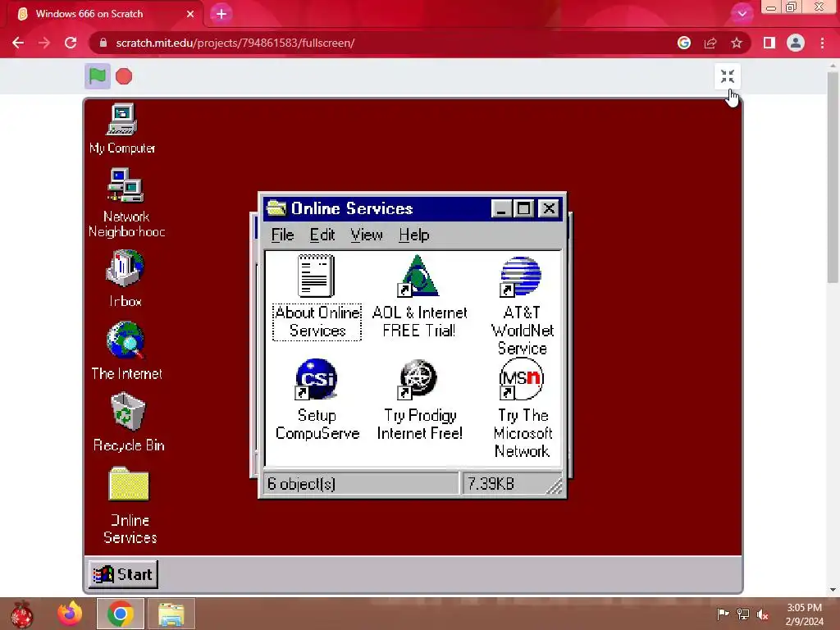This screenshot has width=840, height=630.
Task: Open the Google icon in address bar
Action: click(x=683, y=43)
